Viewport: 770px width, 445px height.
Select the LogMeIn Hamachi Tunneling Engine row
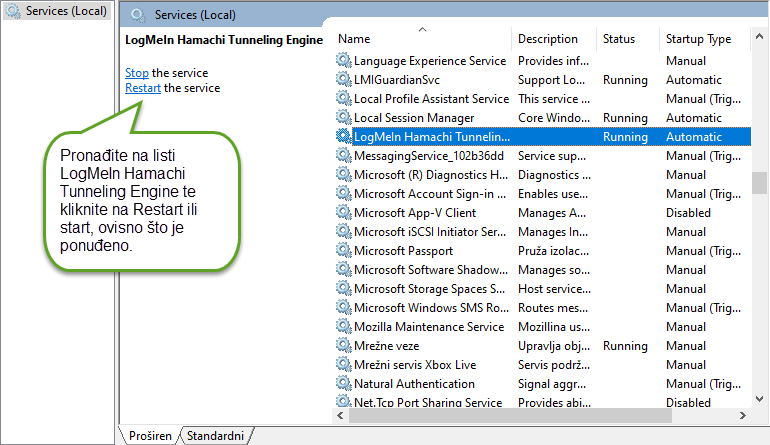[x=433, y=137]
